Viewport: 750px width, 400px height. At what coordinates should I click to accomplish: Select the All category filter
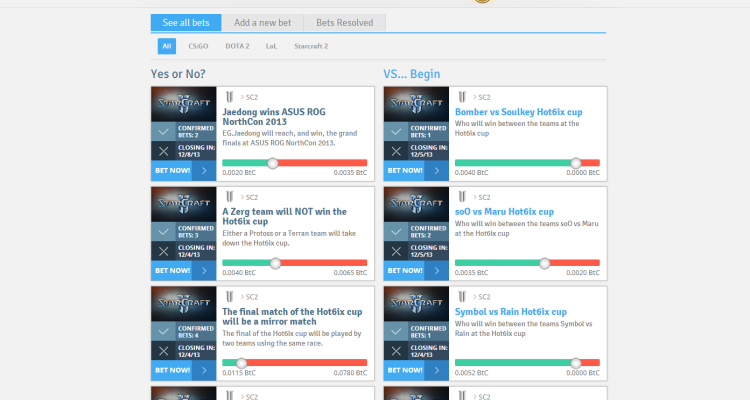(x=166, y=46)
